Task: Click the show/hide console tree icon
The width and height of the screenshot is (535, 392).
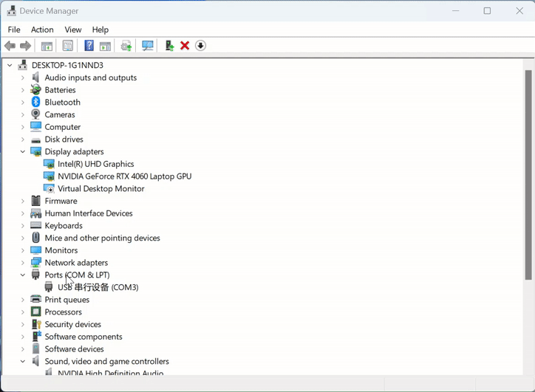Action: point(47,46)
